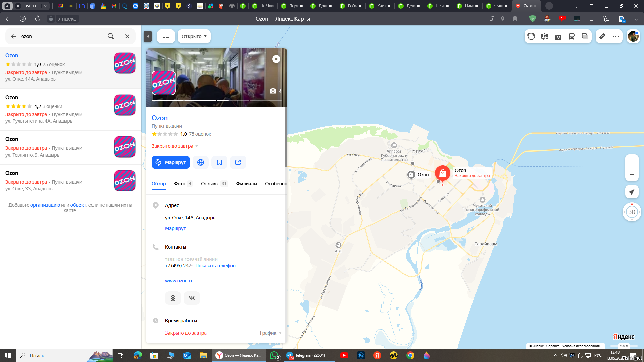Build a route with the Маршрут button
Screen dimensions: 644x362
[171, 162]
